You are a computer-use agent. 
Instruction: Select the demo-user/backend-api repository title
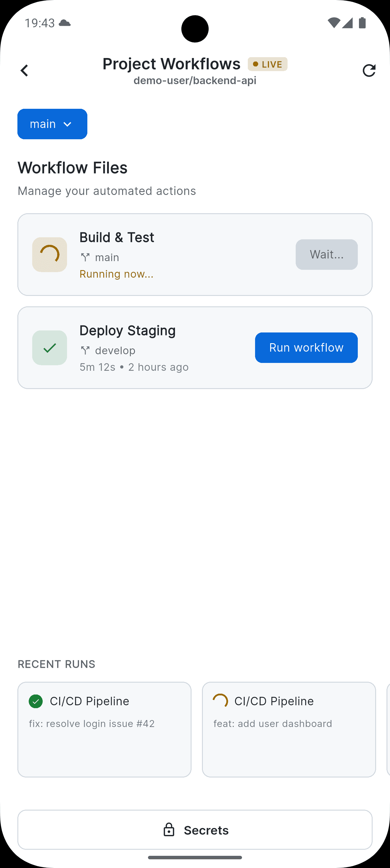pyautogui.click(x=195, y=81)
